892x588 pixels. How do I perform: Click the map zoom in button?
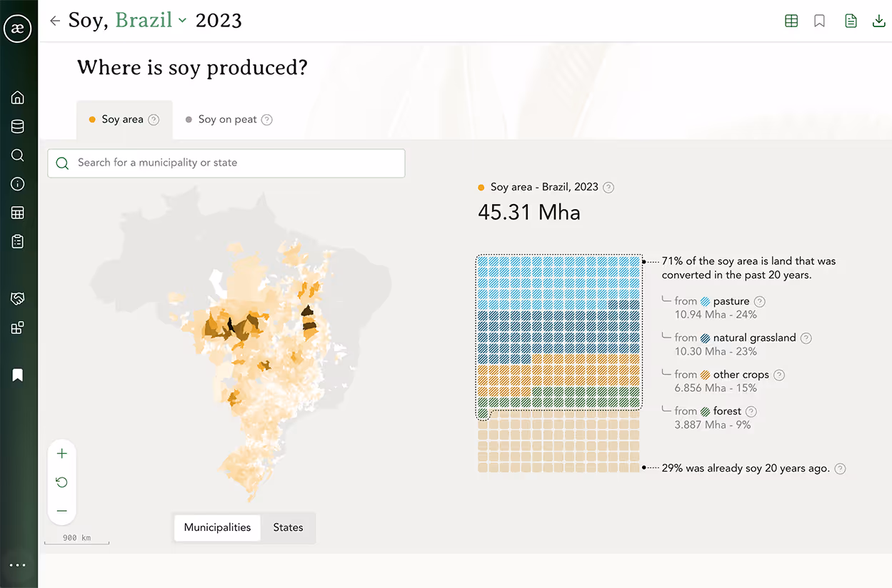61,453
